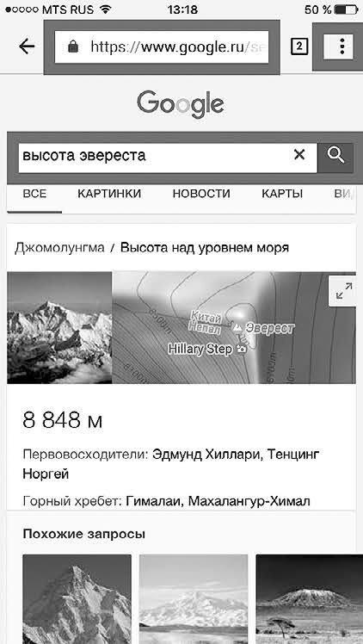The image size is (363, 644).
Task: Focus the search field with высота эвереста
Action: pyautogui.click(x=155, y=158)
